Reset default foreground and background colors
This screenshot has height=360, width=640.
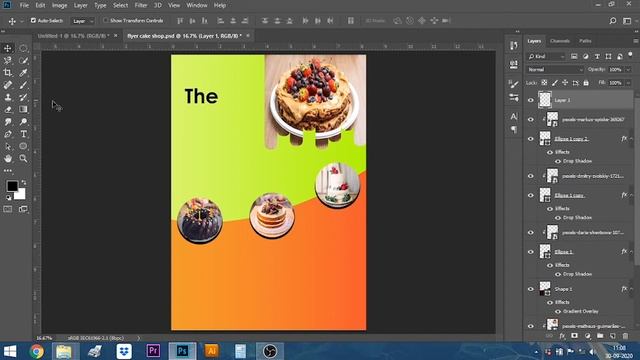[9, 198]
